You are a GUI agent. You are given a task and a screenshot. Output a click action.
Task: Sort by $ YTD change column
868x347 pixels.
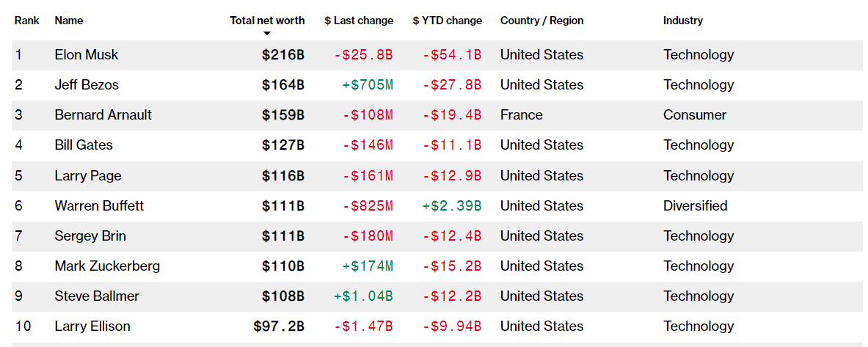pyautogui.click(x=447, y=21)
